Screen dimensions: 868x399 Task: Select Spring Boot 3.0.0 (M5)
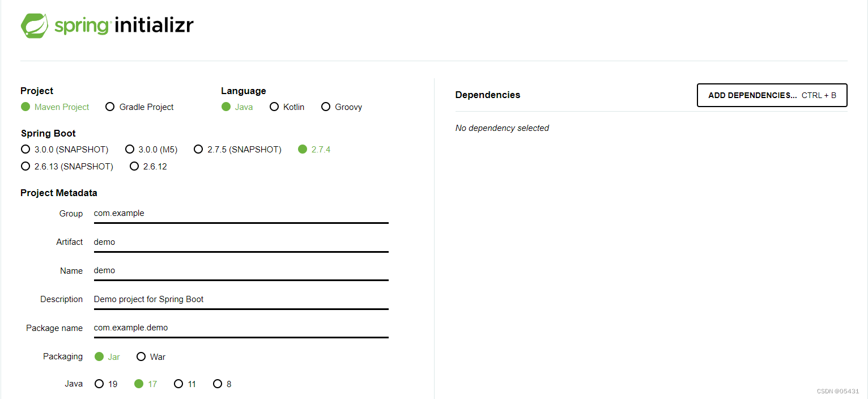[x=151, y=150]
